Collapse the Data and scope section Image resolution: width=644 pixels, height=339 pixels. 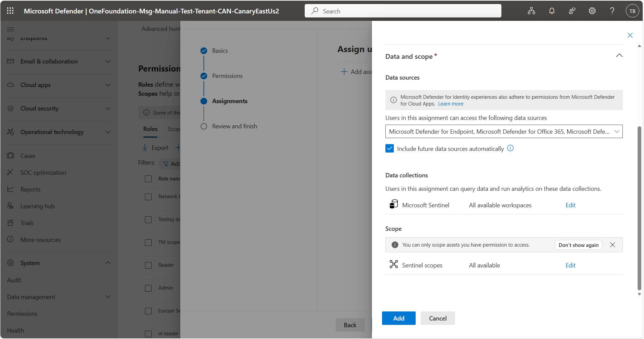(x=619, y=55)
